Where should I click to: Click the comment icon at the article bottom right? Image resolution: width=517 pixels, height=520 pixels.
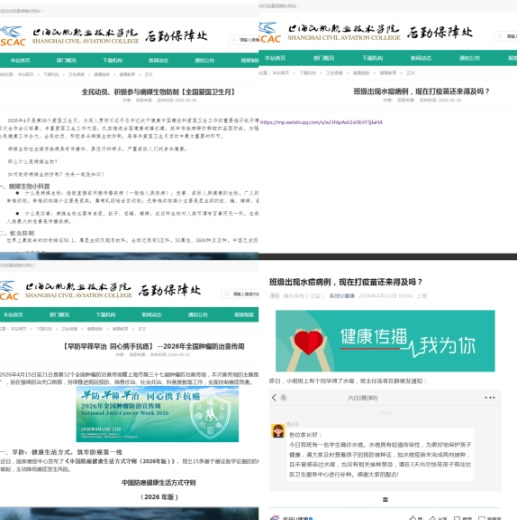tap(482, 518)
